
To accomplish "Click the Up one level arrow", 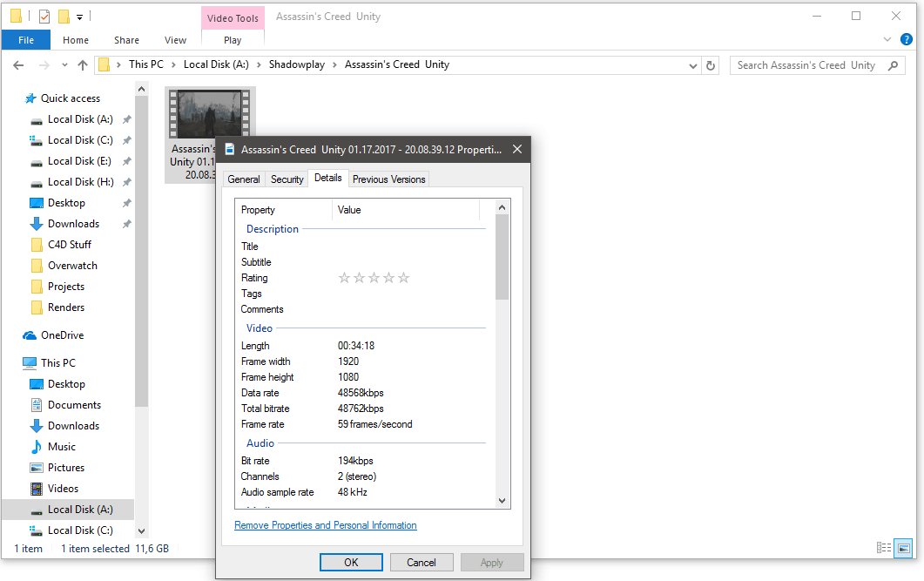I will coord(83,65).
